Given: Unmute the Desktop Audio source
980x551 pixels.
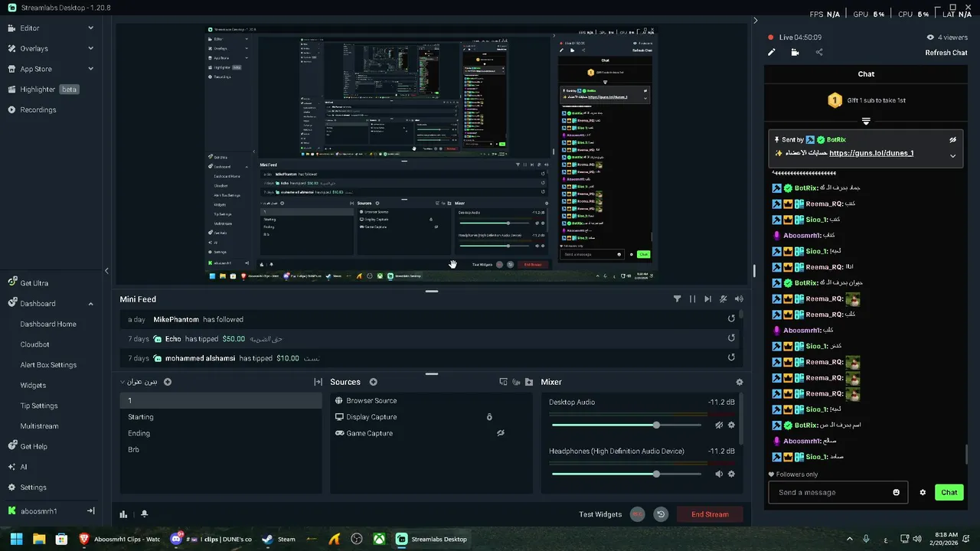Looking at the screenshot, I should (x=719, y=425).
